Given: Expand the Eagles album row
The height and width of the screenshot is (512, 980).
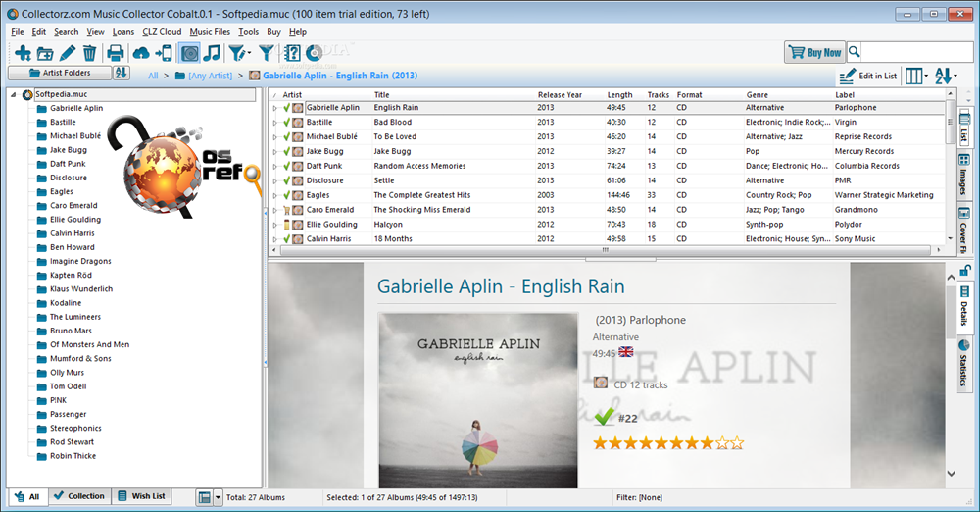Looking at the screenshot, I should 275,195.
